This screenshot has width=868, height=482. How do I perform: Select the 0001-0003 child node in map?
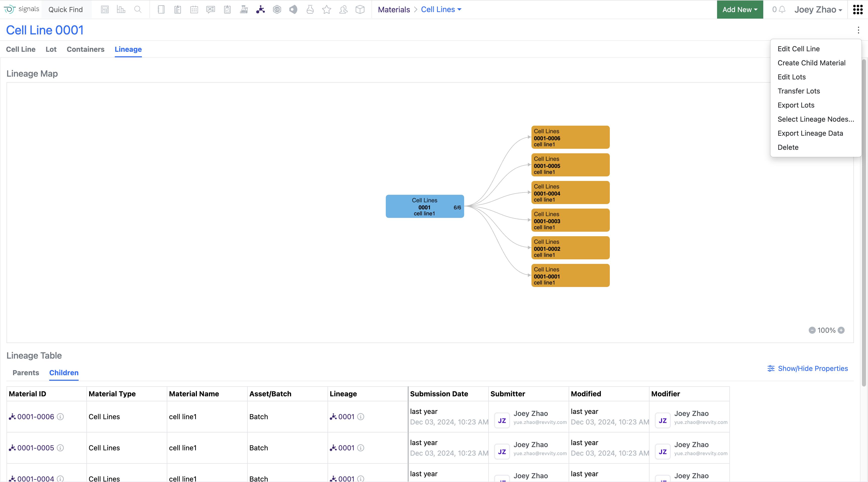click(x=570, y=220)
